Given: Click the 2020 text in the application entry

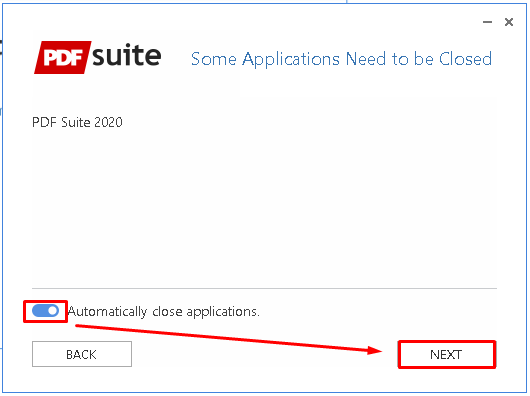Looking at the screenshot, I should (x=108, y=122).
